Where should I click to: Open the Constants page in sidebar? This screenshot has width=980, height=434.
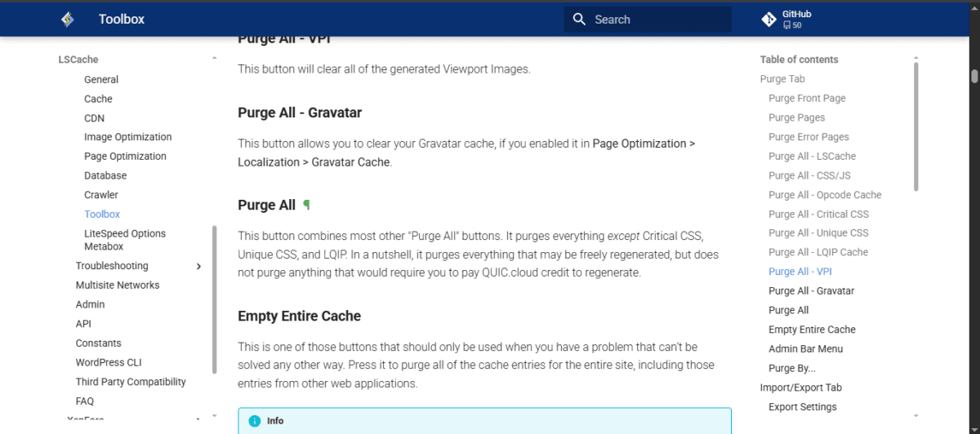click(x=99, y=343)
